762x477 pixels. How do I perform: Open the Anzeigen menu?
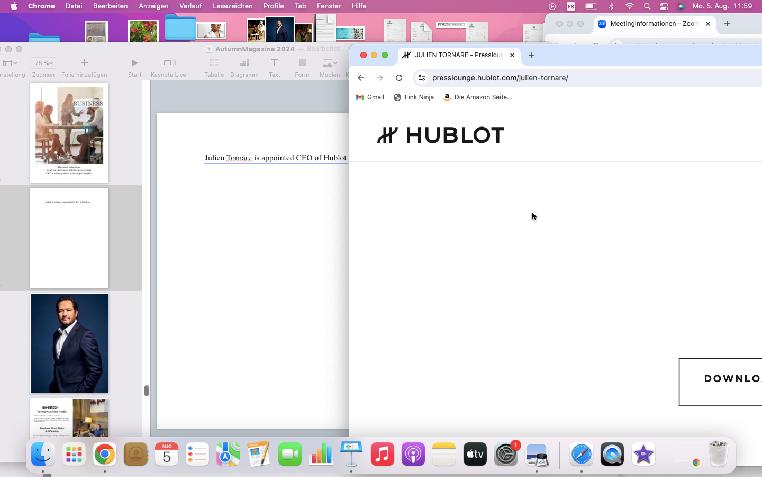(153, 6)
